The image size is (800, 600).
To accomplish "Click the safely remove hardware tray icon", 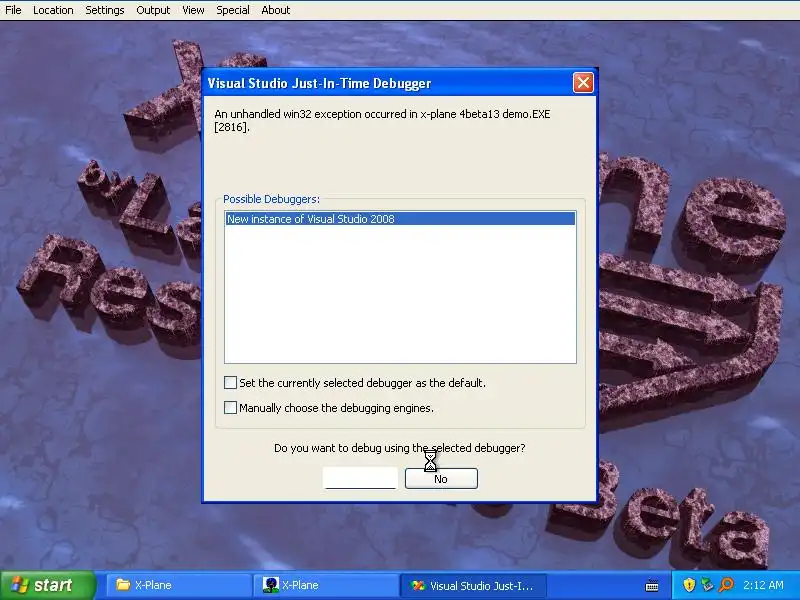I will [707, 585].
